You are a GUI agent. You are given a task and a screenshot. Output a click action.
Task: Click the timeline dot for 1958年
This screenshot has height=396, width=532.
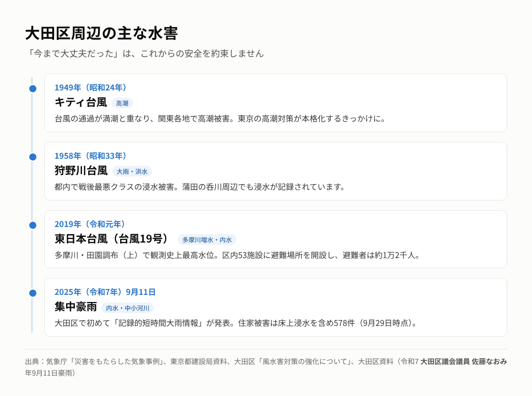[x=32, y=157]
